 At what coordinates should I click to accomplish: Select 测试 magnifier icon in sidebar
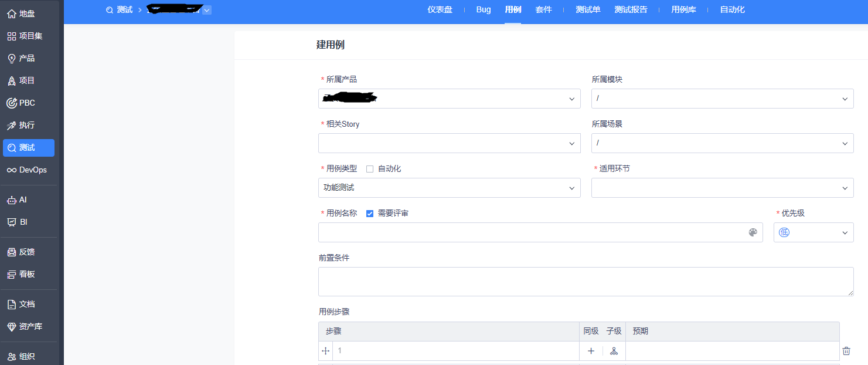coord(12,147)
